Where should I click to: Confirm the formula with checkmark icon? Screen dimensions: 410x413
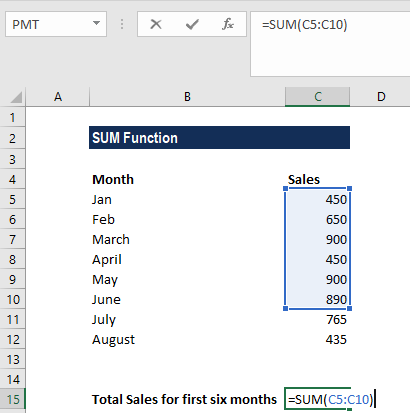click(x=192, y=24)
